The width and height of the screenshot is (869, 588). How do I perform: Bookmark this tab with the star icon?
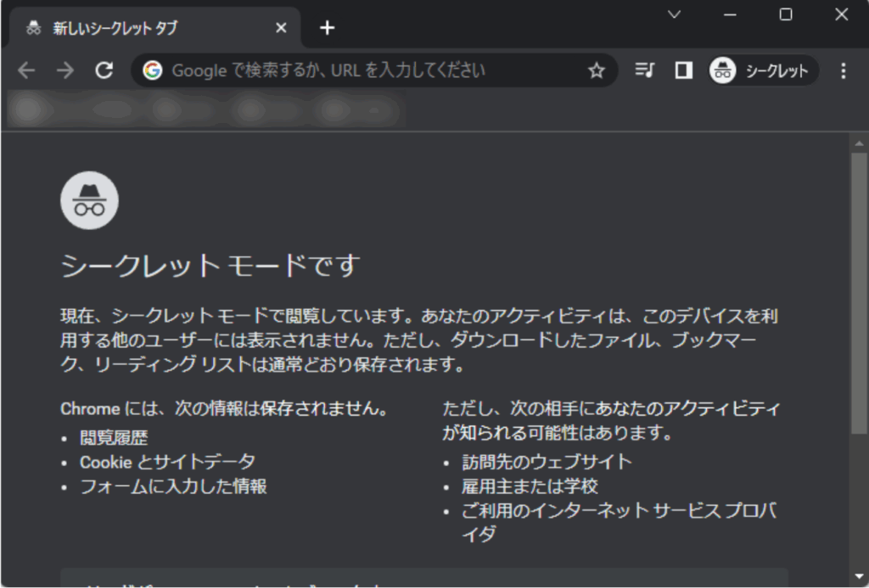click(597, 70)
